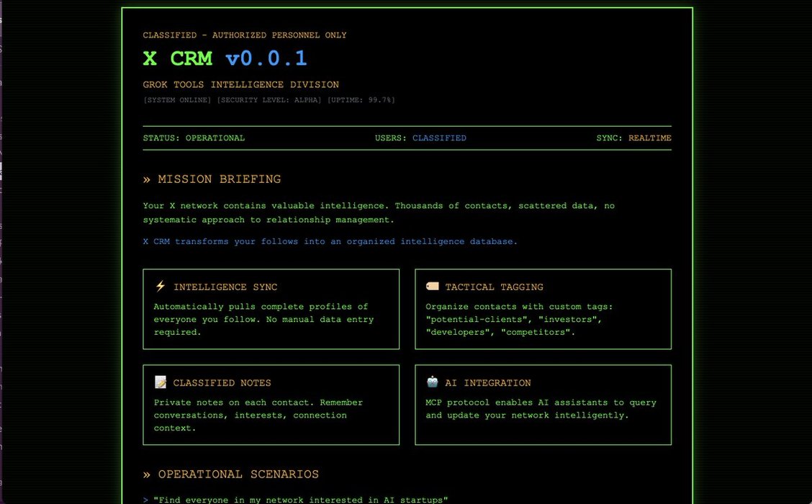
Task: Click the blue v0.0.1 version label
Action: 266,58
